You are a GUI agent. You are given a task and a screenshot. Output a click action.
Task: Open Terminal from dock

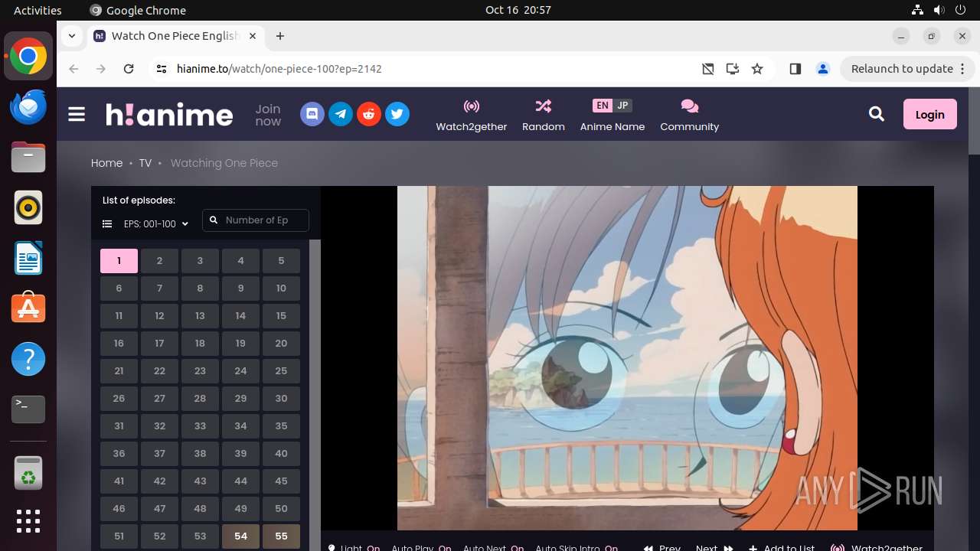[28, 409]
